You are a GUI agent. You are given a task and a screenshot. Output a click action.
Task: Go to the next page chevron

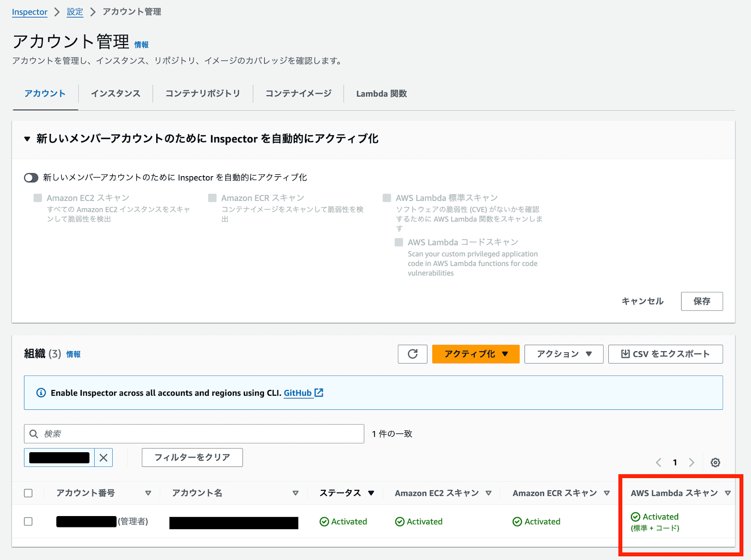692,462
